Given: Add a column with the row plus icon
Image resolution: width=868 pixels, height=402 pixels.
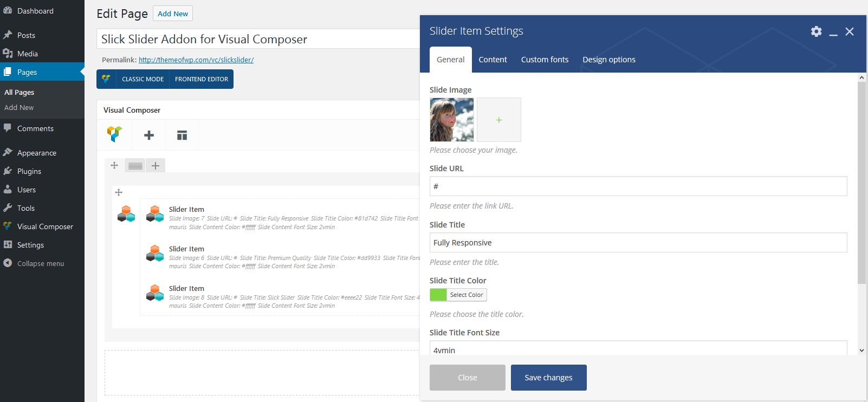Looking at the screenshot, I should (156, 166).
